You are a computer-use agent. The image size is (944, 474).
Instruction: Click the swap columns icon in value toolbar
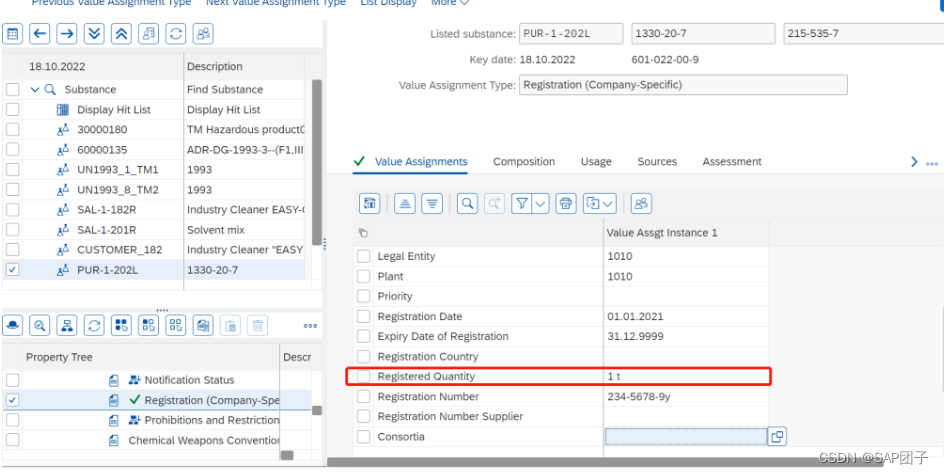pyautogui.click(x=370, y=204)
